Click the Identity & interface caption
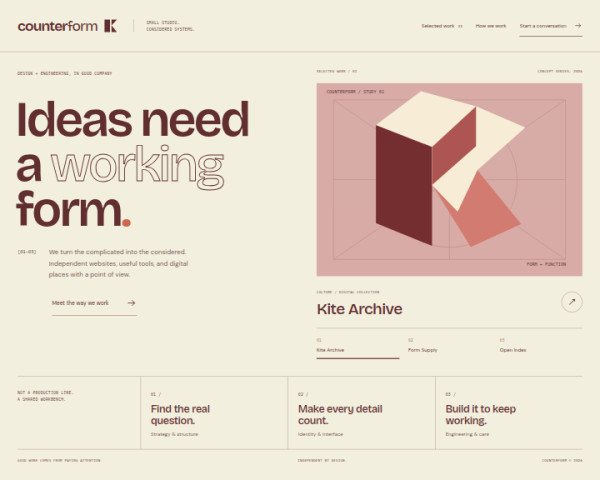The height and width of the screenshot is (480, 600). coord(320,434)
